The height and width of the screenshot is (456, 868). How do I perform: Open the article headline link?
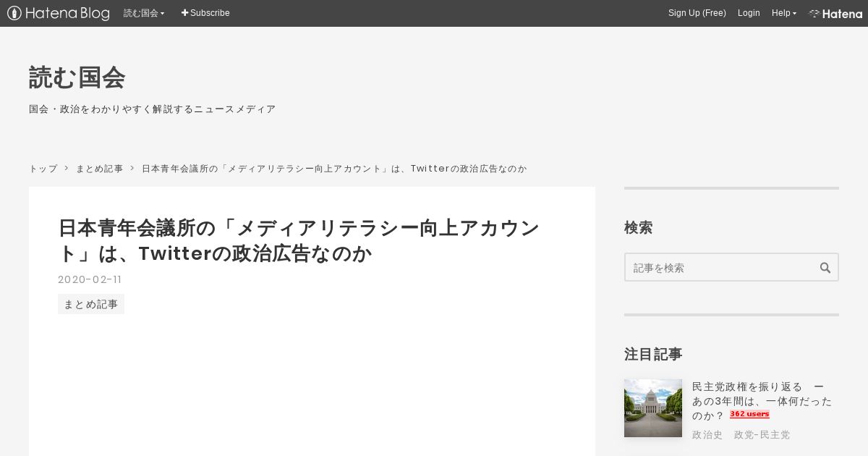pyautogui.click(x=299, y=241)
